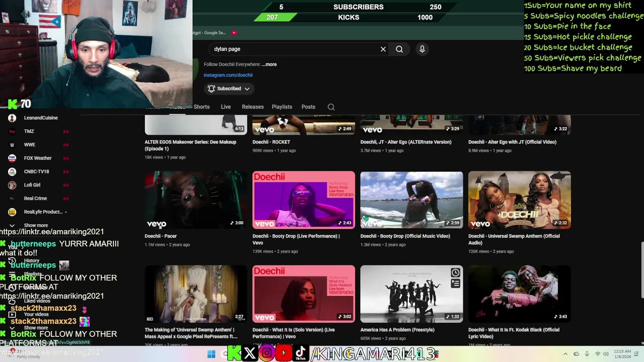Open Booty Drop (Official Music Video) title
The height and width of the screenshot is (362, 644).
pos(405,236)
